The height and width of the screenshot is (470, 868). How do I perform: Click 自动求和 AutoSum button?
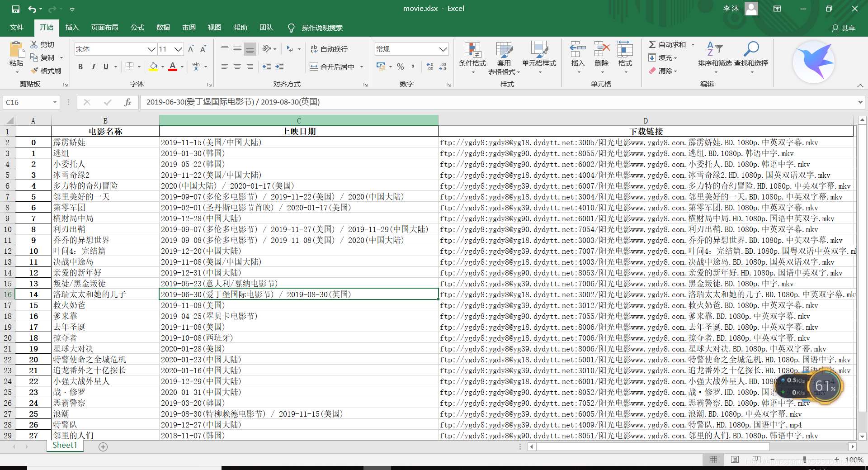point(667,44)
